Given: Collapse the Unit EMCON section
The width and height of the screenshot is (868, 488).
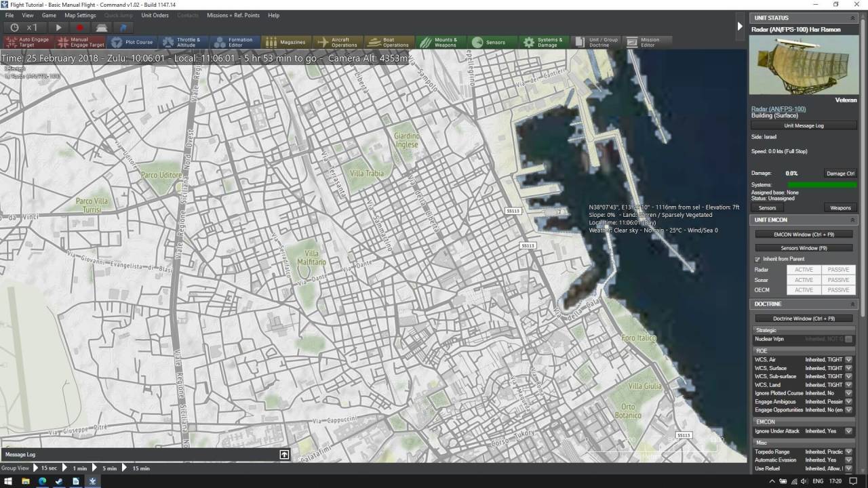Looking at the screenshot, I should (852, 220).
